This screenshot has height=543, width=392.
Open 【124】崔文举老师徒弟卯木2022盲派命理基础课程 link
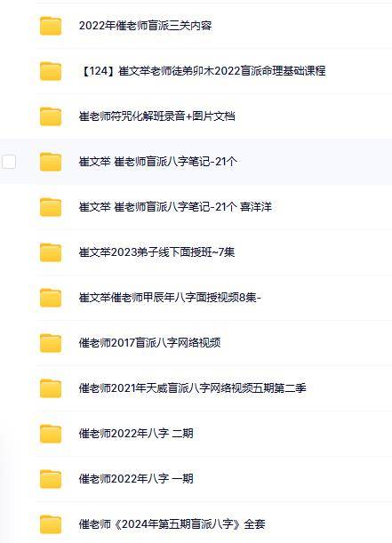203,71
